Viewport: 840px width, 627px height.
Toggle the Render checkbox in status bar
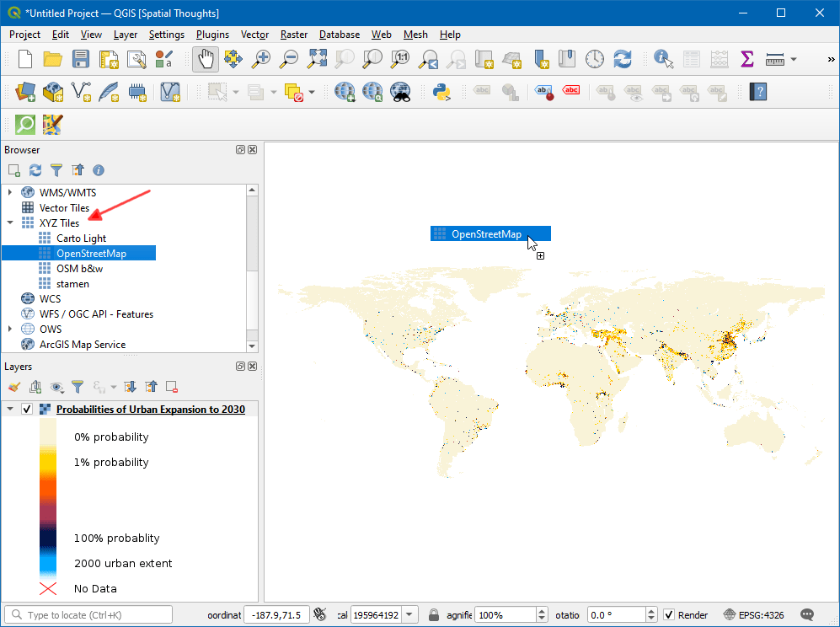(669, 615)
